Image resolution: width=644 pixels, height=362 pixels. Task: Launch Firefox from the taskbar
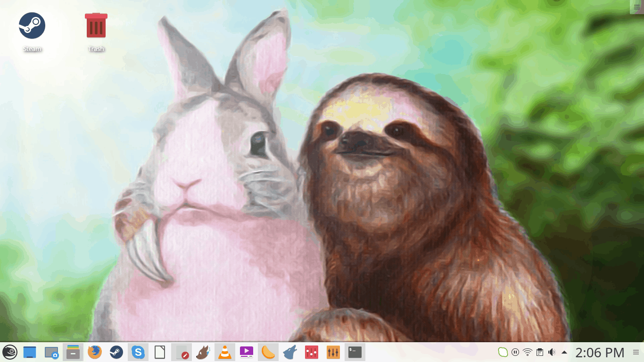[x=95, y=352]
